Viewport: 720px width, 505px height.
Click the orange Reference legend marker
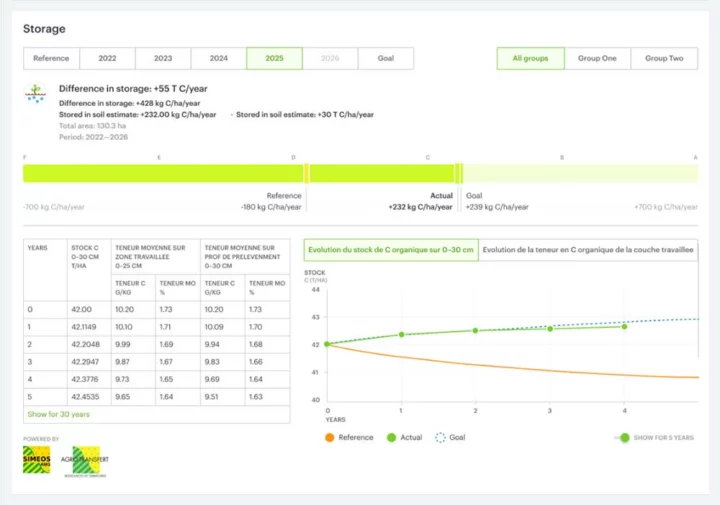point(330,437)
